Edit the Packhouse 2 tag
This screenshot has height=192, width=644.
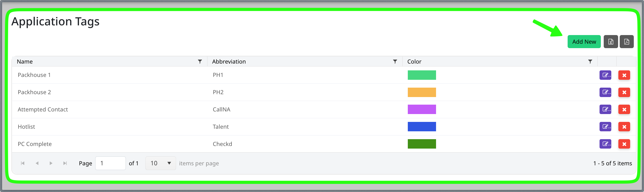pos(605,92)
